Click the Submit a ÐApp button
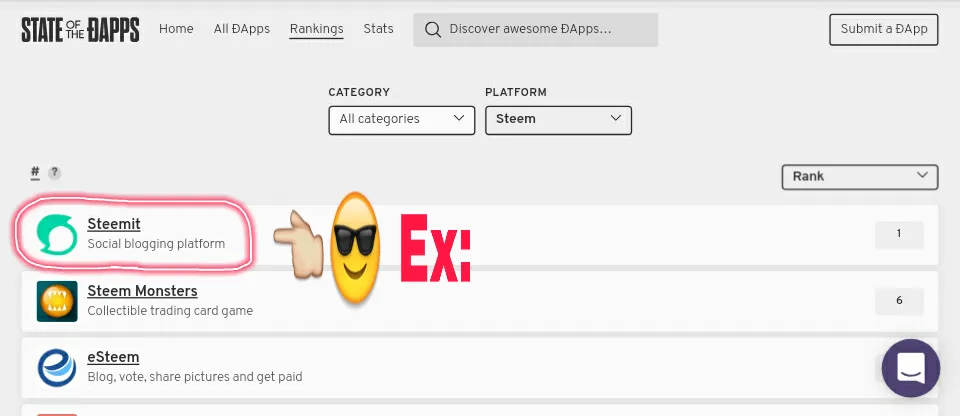 [883, 29]
